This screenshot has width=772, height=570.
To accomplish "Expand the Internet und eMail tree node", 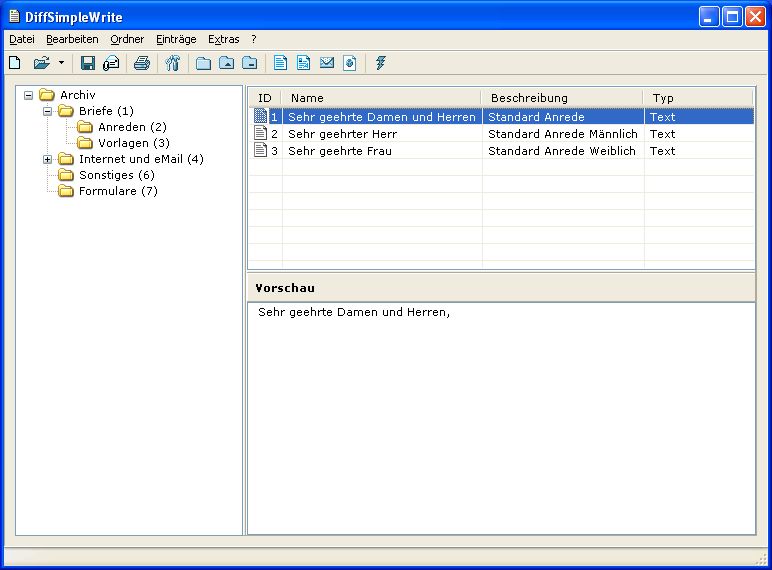I will (47, 159).
